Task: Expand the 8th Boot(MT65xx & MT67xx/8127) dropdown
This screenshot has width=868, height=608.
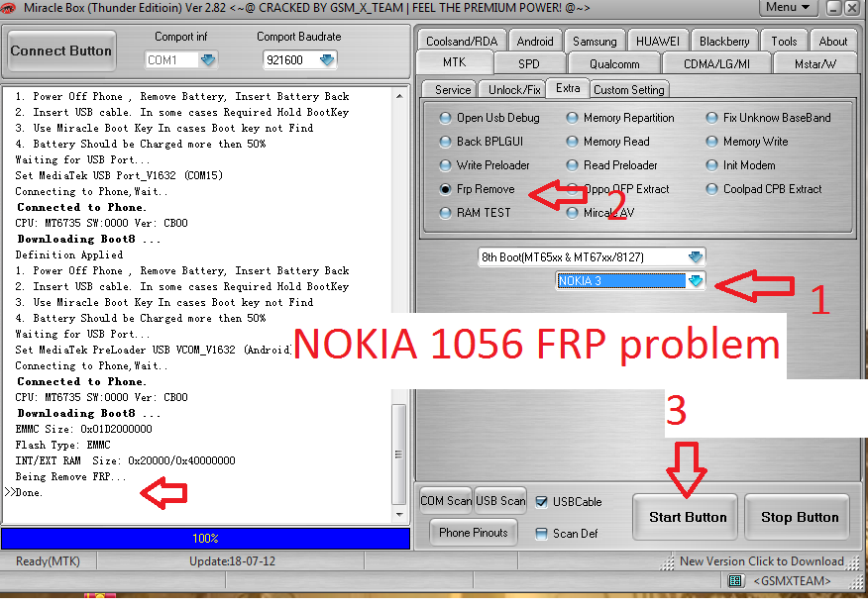Action: point(696,256)
